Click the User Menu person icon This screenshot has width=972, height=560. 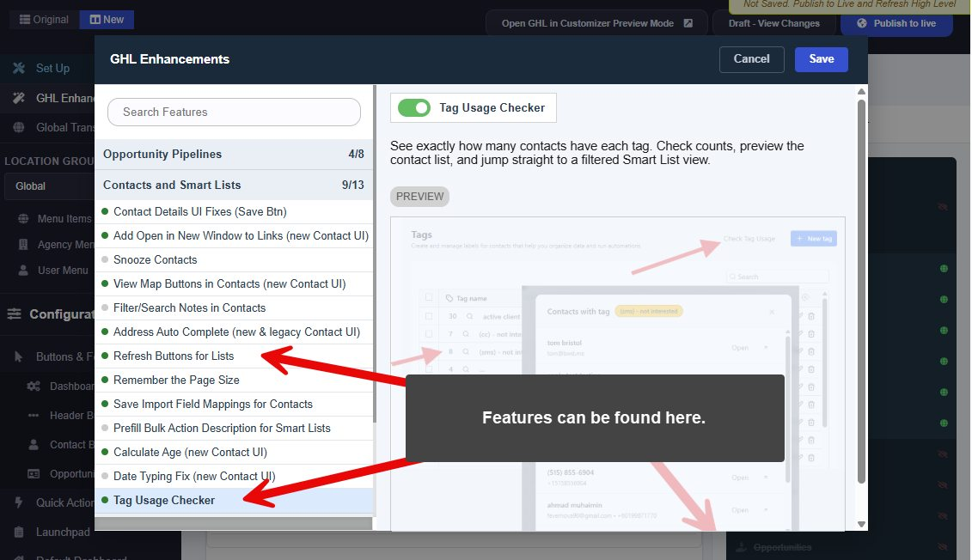click(x=23, y=270)
